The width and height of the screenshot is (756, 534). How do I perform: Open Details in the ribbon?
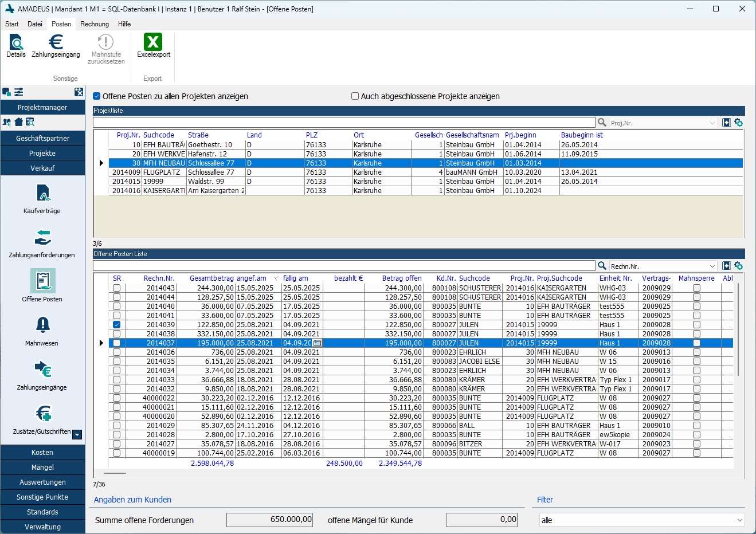pos(16,46)
